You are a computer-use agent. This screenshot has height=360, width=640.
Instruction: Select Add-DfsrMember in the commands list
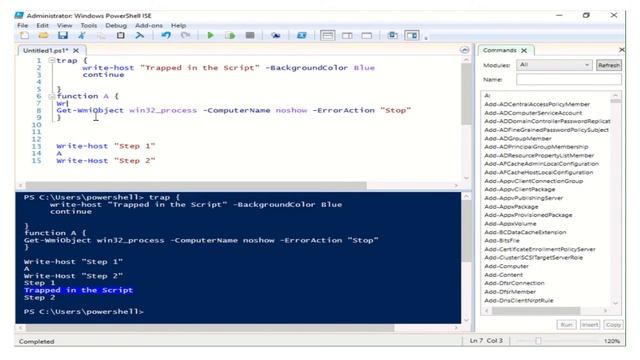[510, 292]
